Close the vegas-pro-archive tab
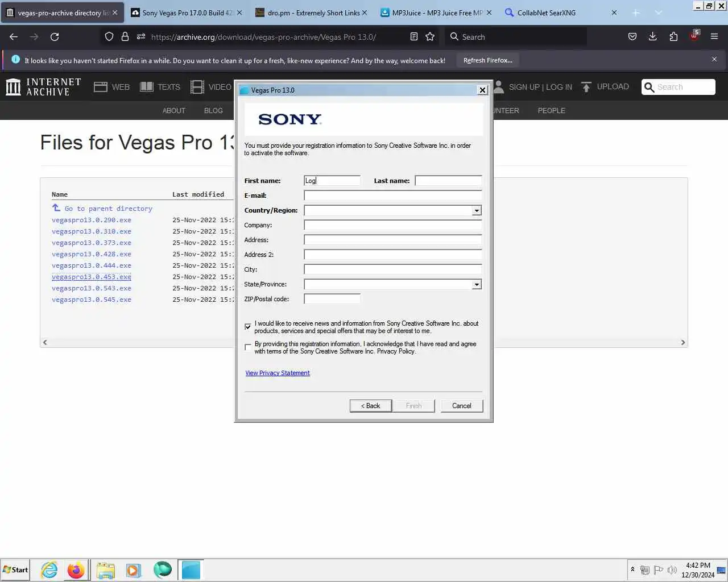Viewport: 728px width, 582px height. coord(115,13)
